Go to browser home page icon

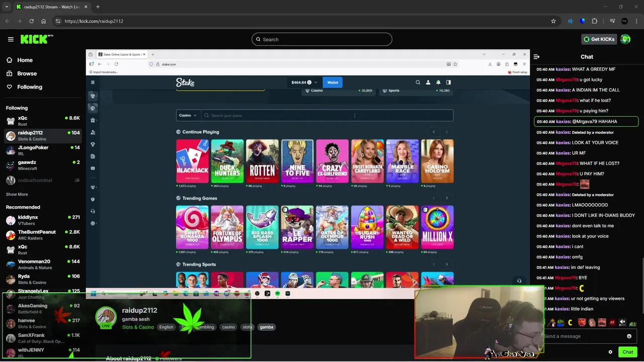coord(43,21)
